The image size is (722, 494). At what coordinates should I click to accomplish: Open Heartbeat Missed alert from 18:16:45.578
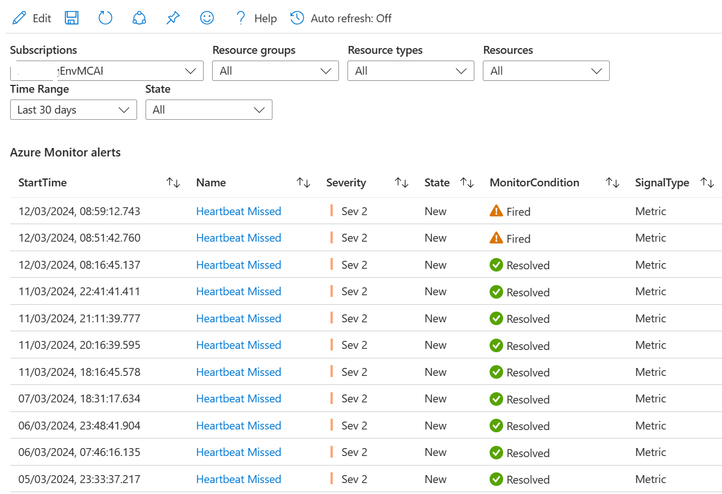pos(239,372)
